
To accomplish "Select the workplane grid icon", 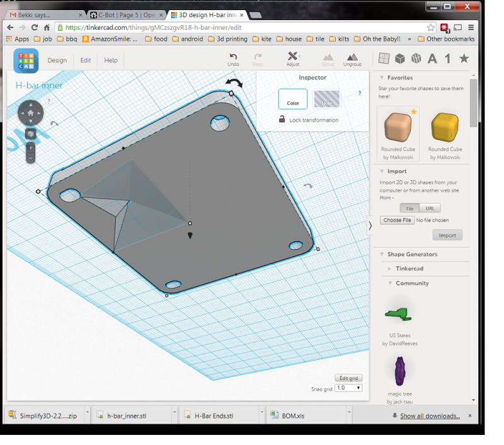I will pos(383,59).
